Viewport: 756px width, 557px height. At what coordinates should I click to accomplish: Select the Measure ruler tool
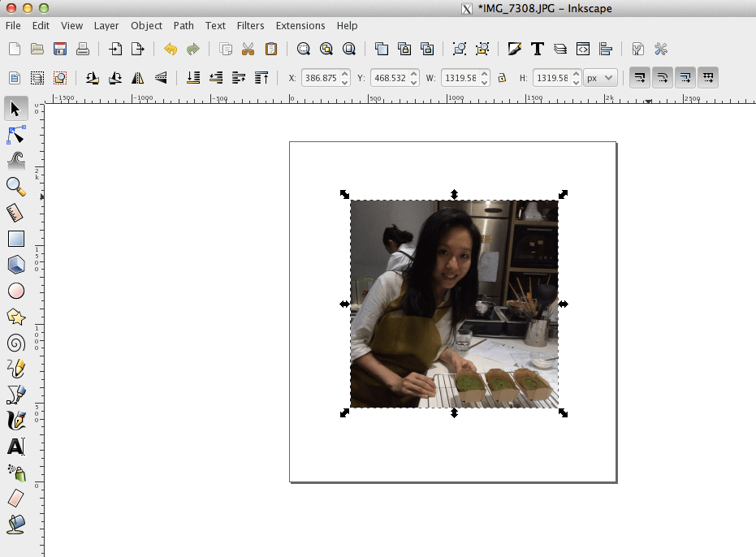pyautogui.click(x=16, y=213)
